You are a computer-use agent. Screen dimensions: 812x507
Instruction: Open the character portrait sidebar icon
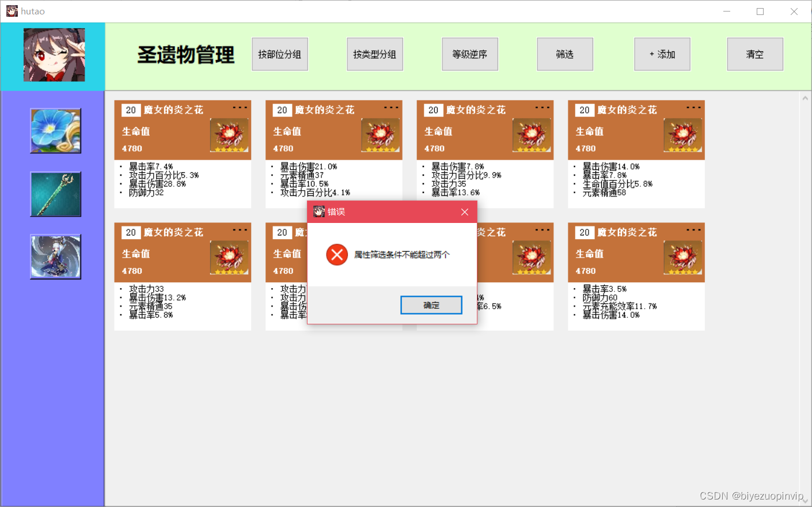(x=56, y=257)
